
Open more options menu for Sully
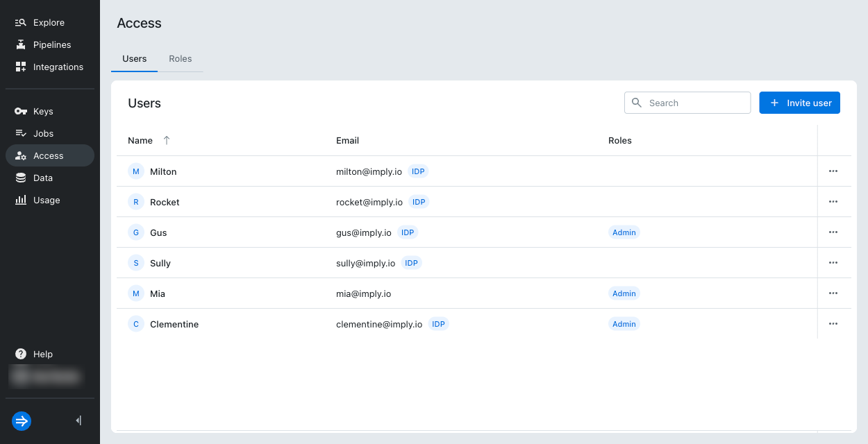[x=833, y=263]
